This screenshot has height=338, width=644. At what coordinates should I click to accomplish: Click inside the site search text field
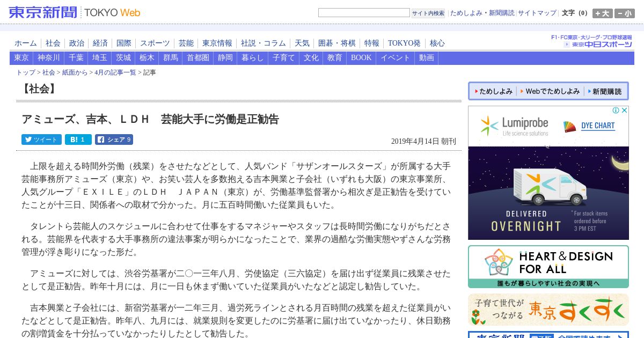pos(364,12)
